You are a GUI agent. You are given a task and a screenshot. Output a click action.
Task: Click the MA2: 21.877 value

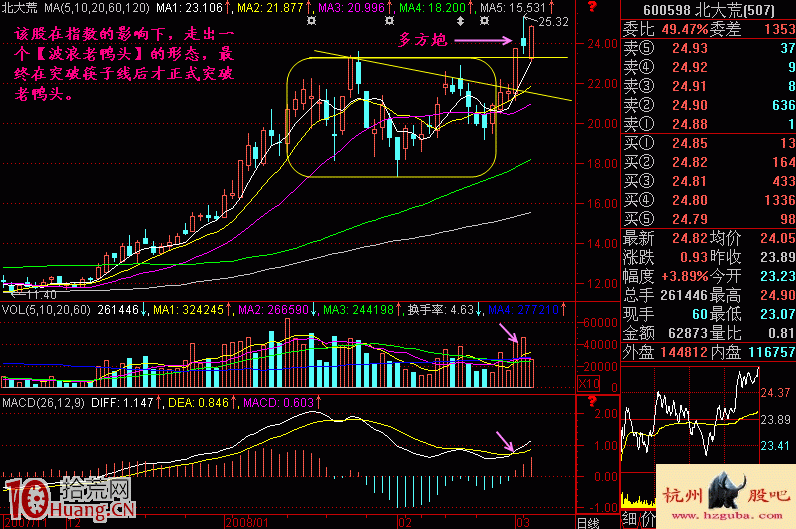click(270, 8)
